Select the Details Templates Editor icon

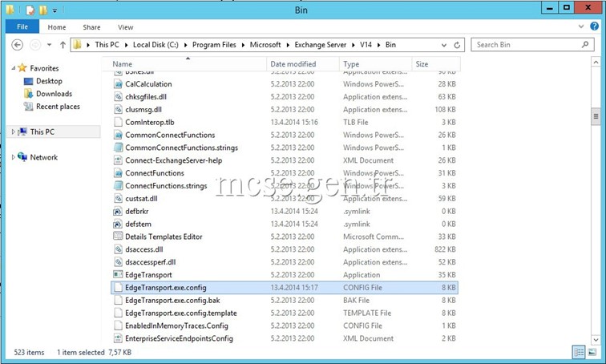(118, 236)
